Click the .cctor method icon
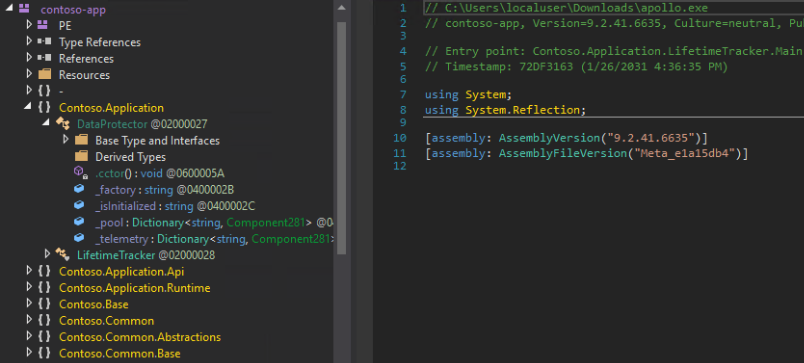Viewport: 804px width, 363px height. (x=81, y=173)
